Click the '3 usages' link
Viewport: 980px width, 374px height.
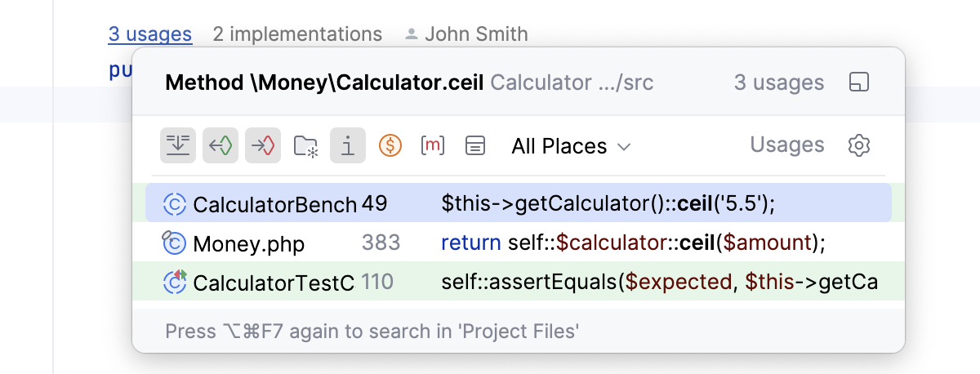(x=150, y=34)
